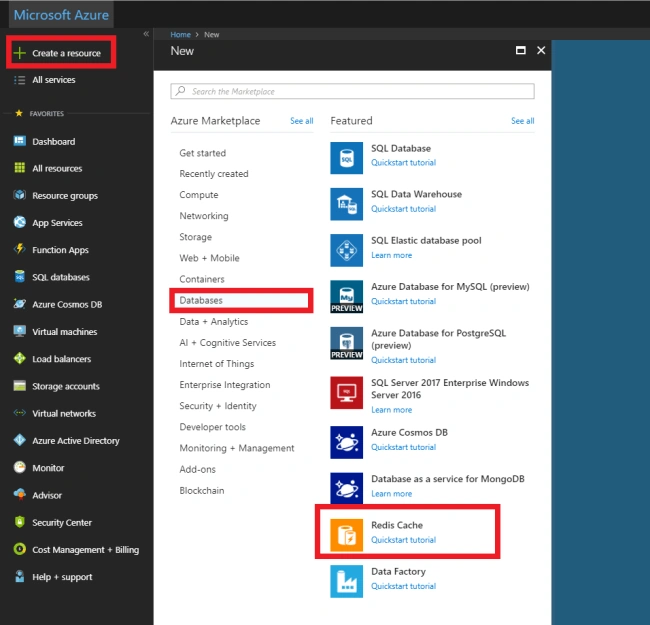650x625 pixels.
Task: Choose the Developer tools category
Action: pos(212,427)
